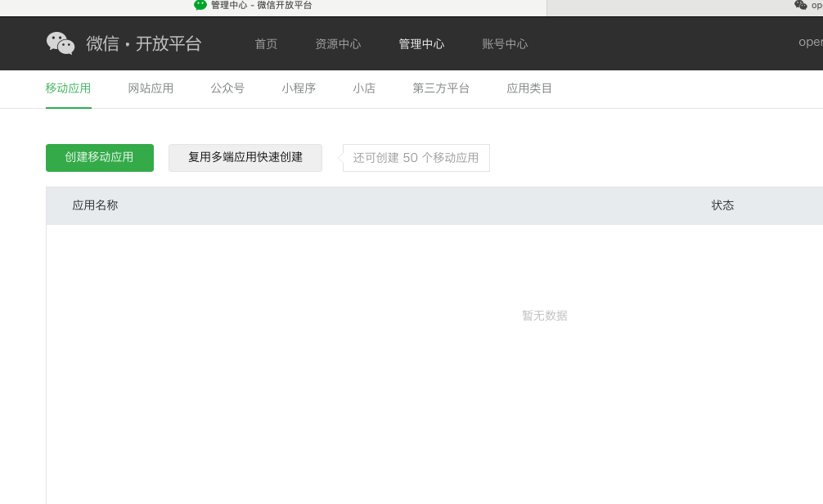The height and width of the screenshot is (504, 823).
Task: Click the 暂无数据 empty-state text
Action: point(545,316)
